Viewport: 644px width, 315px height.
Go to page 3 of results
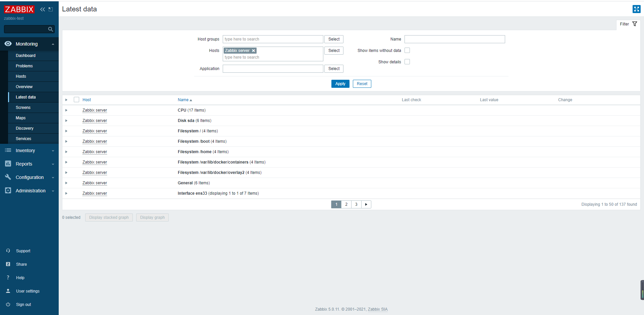point(356,204)
